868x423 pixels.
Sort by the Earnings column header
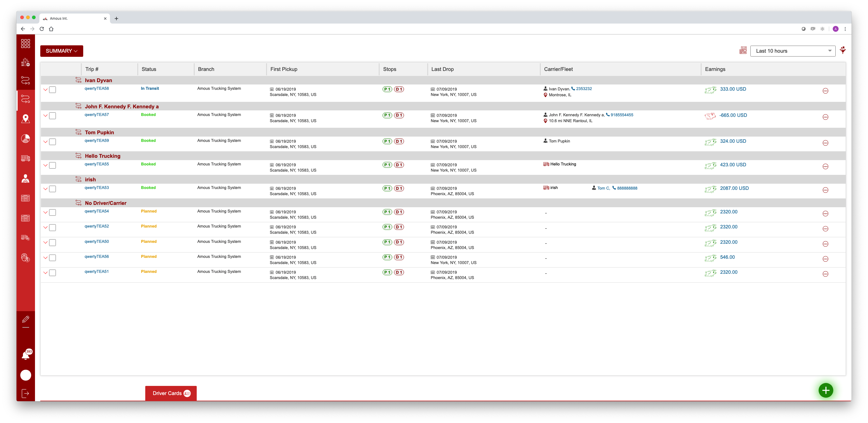pos(715,69)
